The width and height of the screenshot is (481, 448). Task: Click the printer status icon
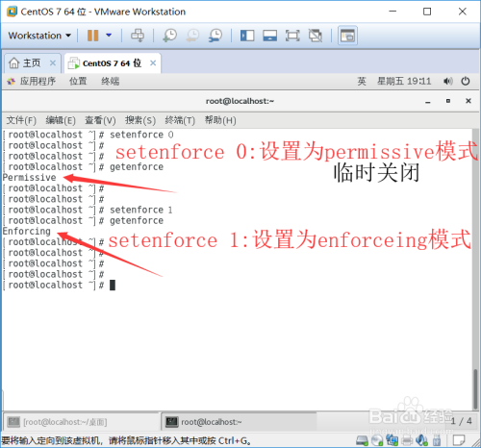407,440
